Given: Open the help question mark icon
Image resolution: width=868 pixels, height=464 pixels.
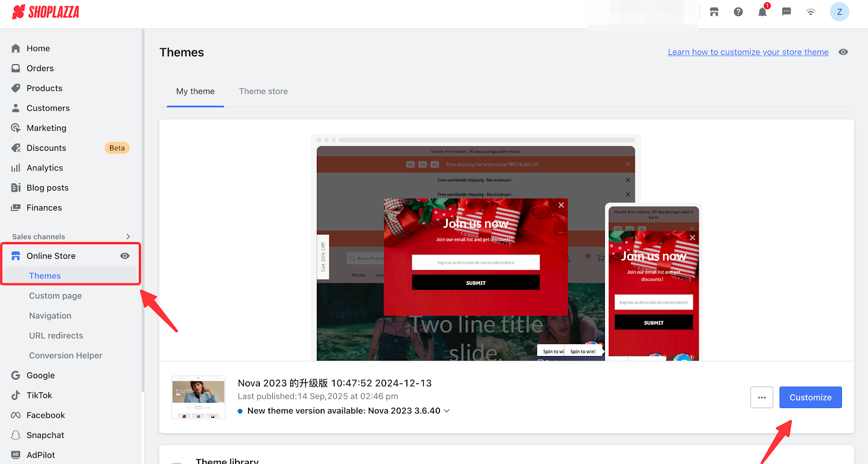Looking at the screenshot, I should coord(738,12).
